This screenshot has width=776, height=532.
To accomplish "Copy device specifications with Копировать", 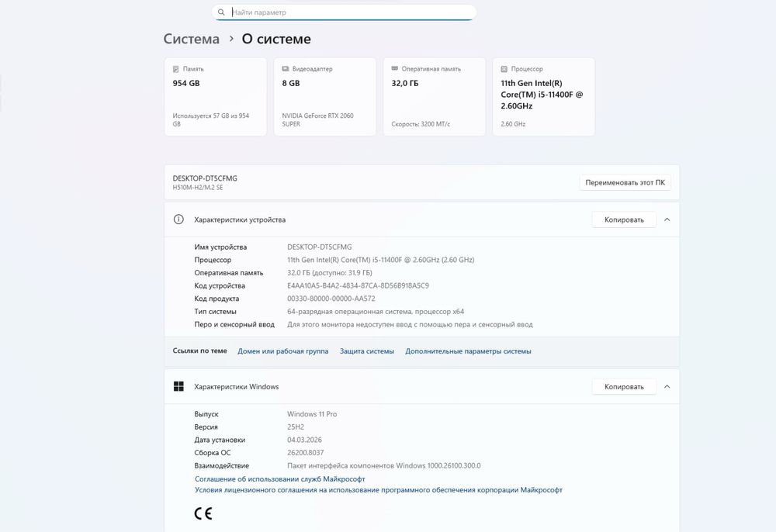I will (624, 219).
